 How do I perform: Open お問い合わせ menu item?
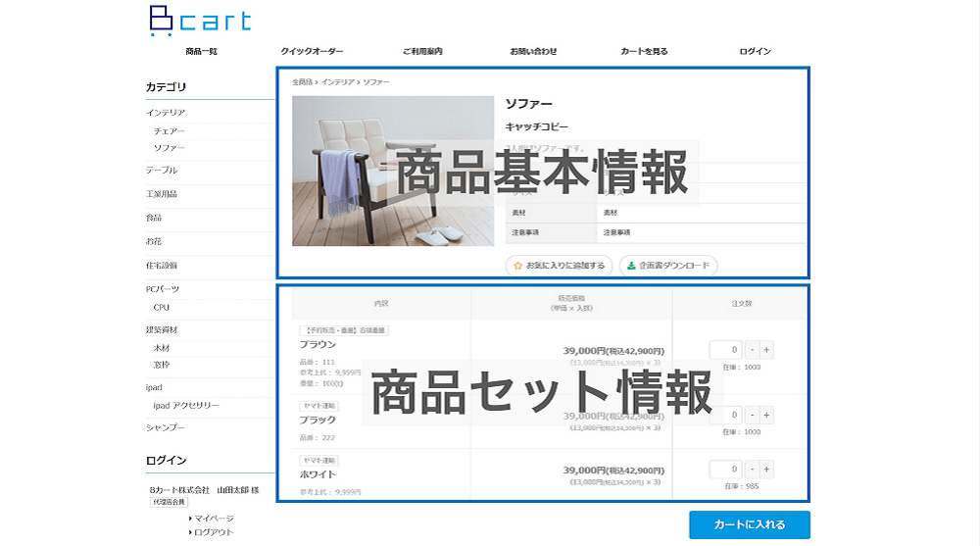point(533,51)
